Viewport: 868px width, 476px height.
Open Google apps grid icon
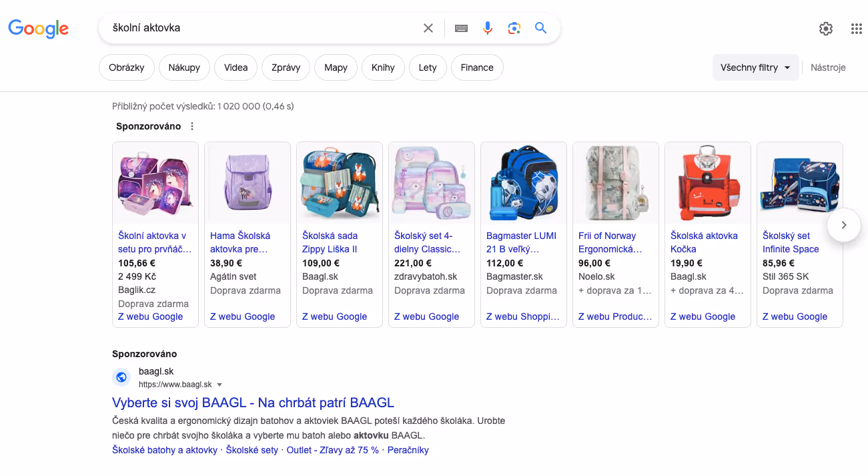[857, 29]
